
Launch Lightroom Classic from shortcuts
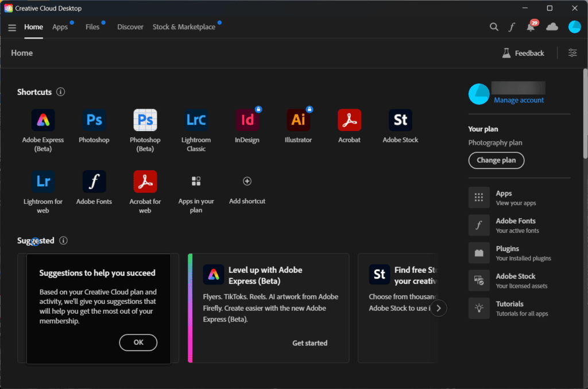click(x=196, y=120)
